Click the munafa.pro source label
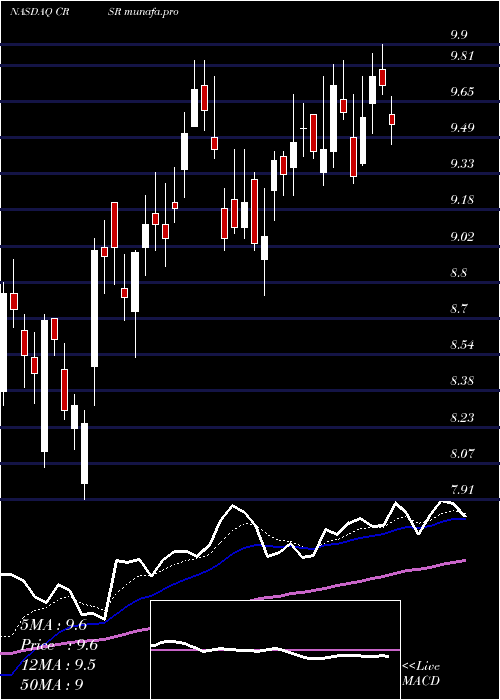Viewport: 500px width, 700px height. coord(151,12)
